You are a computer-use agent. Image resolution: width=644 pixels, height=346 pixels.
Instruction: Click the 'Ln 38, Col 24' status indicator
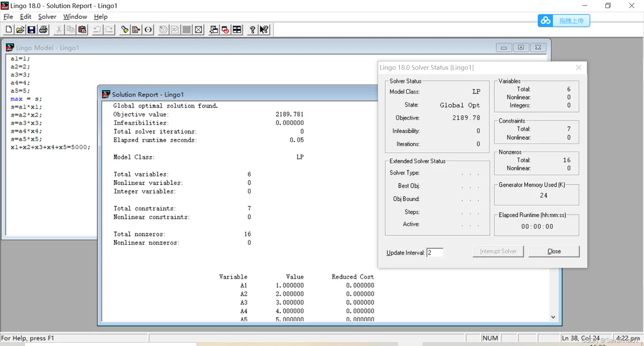[581, 338]
